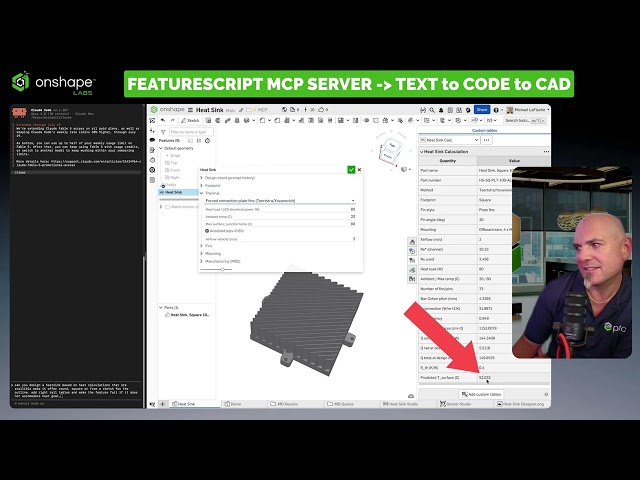Select part Heat Sink, Square in Parts list
This screenshot has width=640, height=480.
tap(188, 315)
